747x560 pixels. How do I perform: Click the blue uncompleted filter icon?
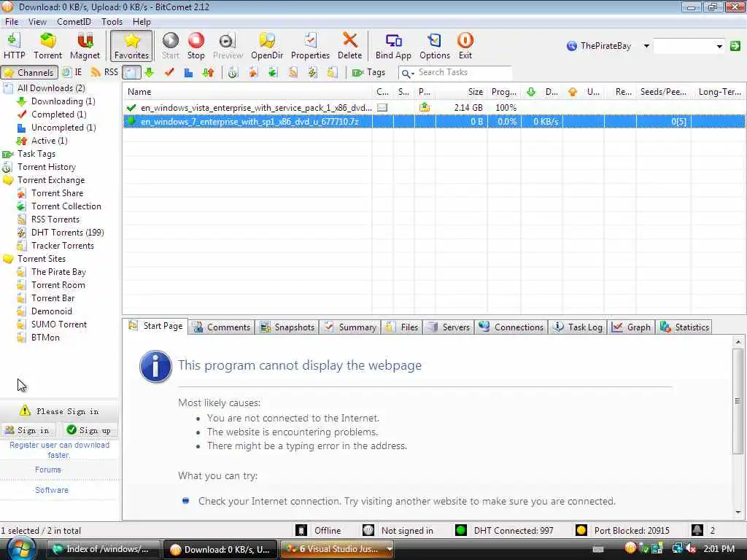click(189, 72)
